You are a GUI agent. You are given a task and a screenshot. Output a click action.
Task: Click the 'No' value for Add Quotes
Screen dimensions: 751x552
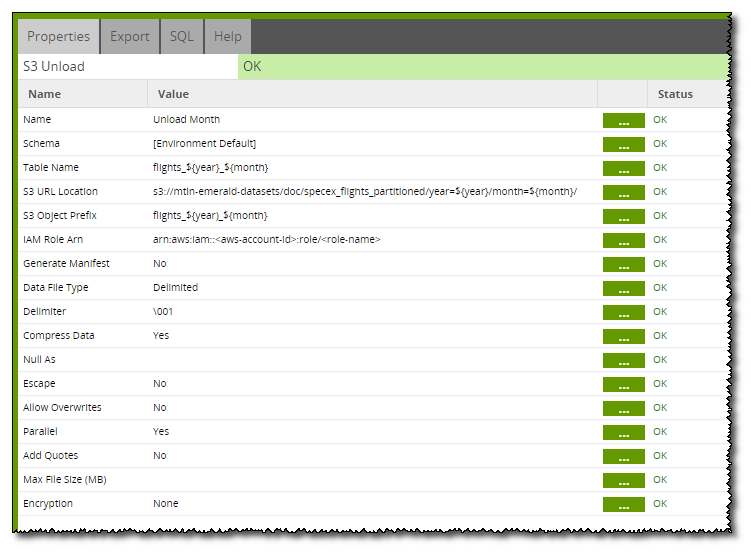pyautogui.click(x=159, y=455)
